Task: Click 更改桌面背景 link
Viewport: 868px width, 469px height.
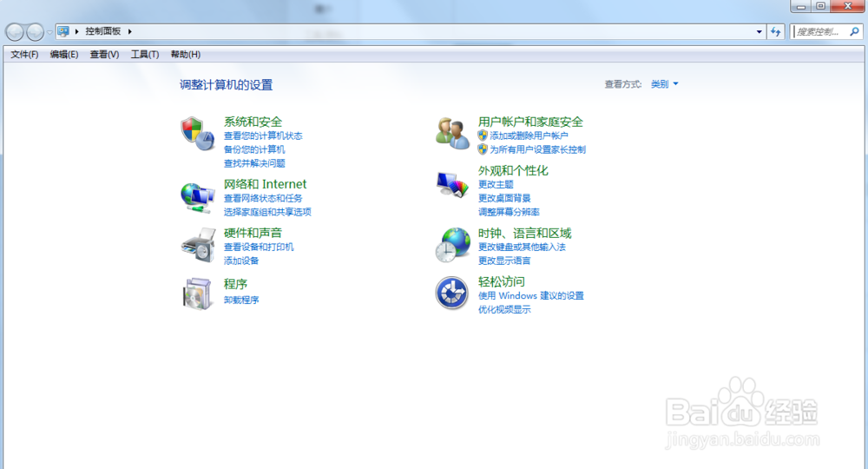Action: tap(504, 198)
